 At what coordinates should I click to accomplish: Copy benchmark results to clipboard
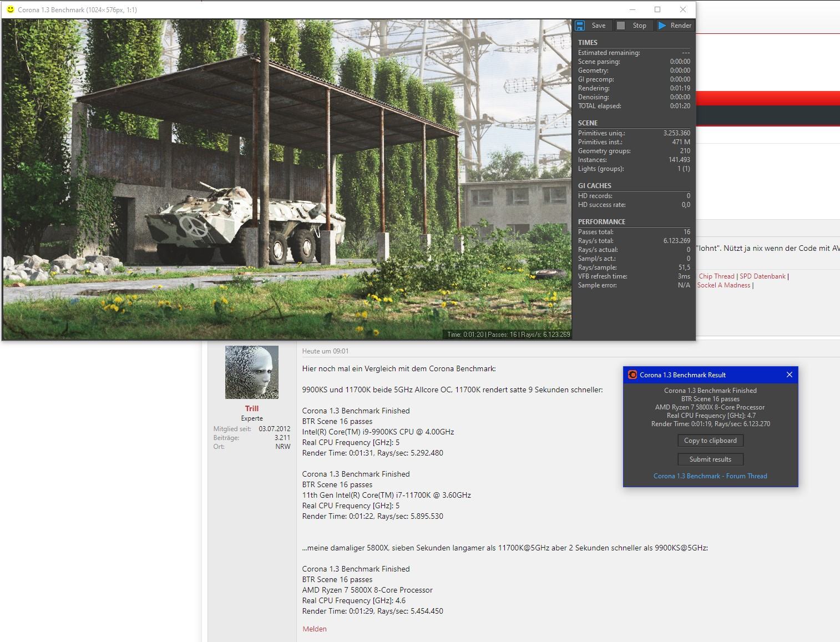coord(710,441)
